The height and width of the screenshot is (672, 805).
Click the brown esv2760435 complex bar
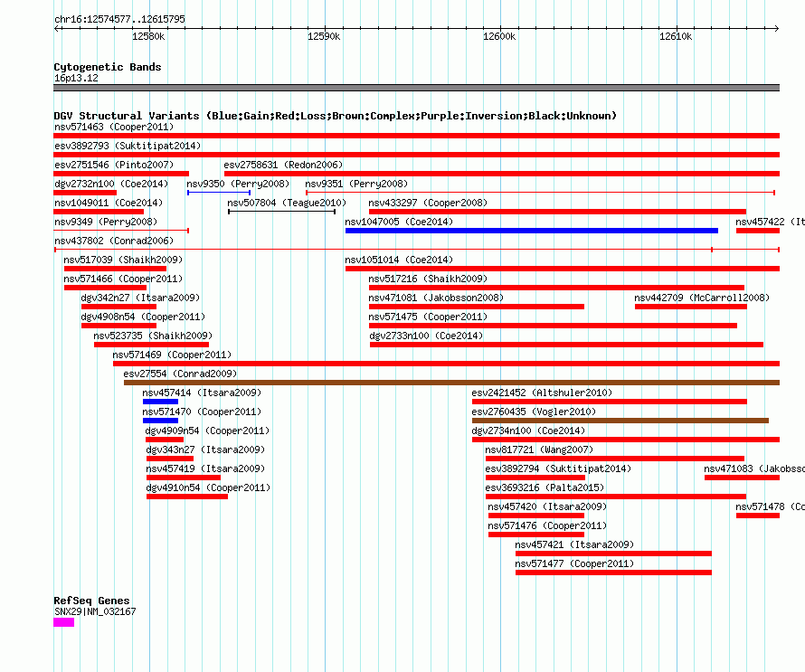pyautogui.click(x=620, y=421)
